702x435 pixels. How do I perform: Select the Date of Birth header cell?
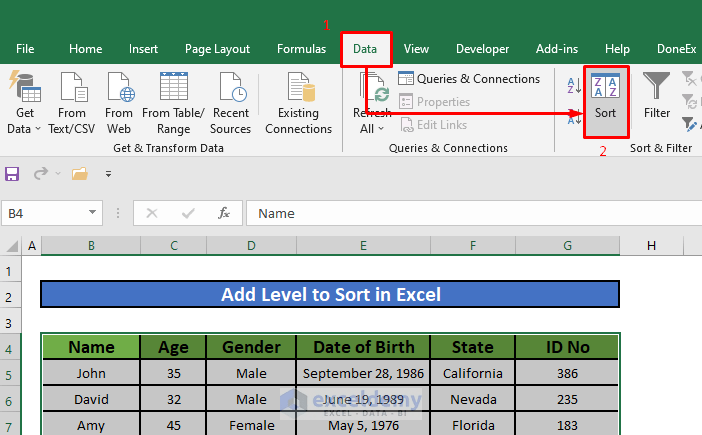click(x=363, y=347)
